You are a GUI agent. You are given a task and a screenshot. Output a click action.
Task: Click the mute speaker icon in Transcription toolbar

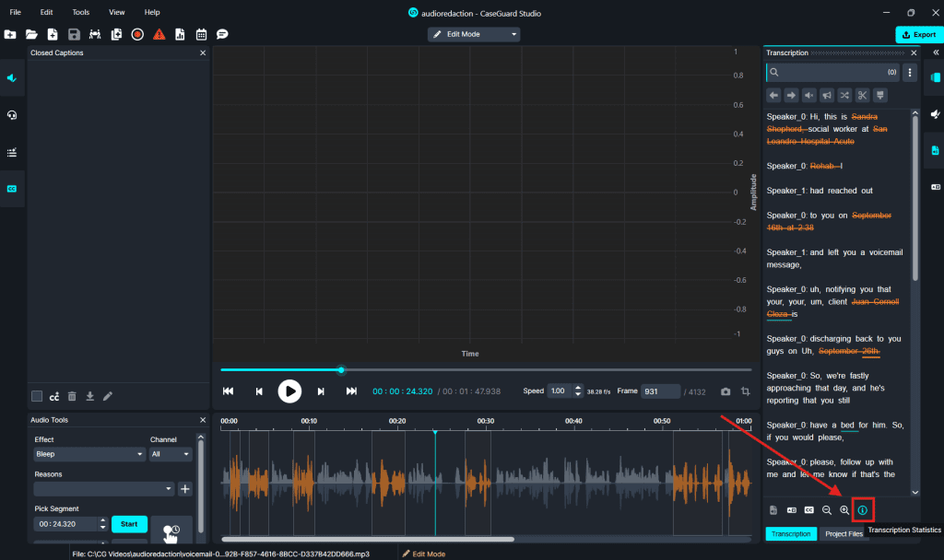point(808,95)
